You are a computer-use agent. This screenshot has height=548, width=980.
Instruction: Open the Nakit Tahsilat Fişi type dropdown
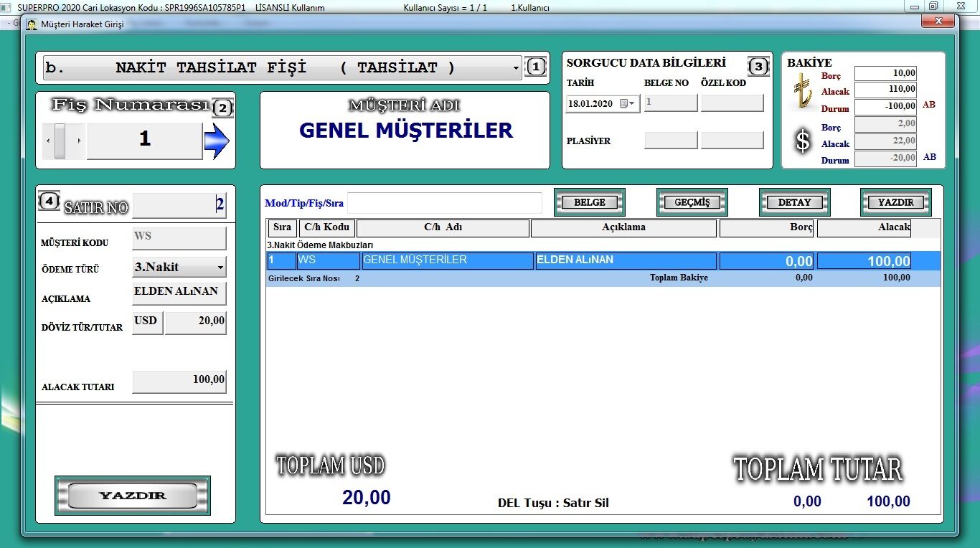pyautogui.click(x=516, y=69)
